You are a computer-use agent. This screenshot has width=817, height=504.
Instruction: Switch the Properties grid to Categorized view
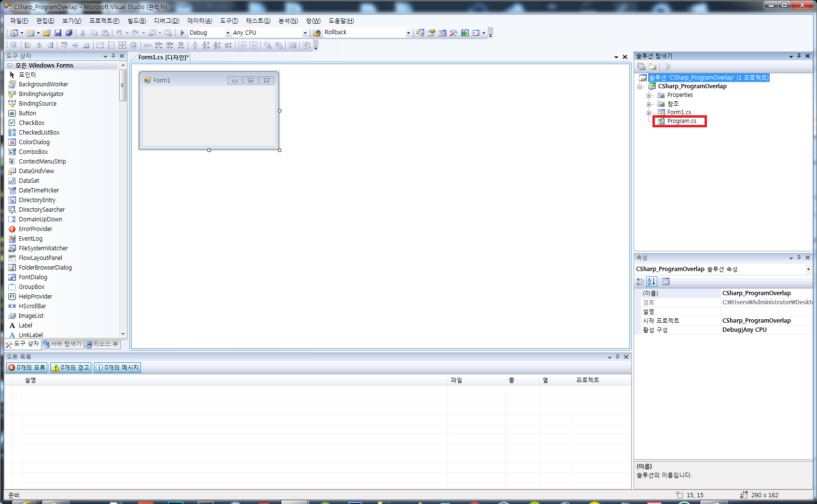click(640, 282)
